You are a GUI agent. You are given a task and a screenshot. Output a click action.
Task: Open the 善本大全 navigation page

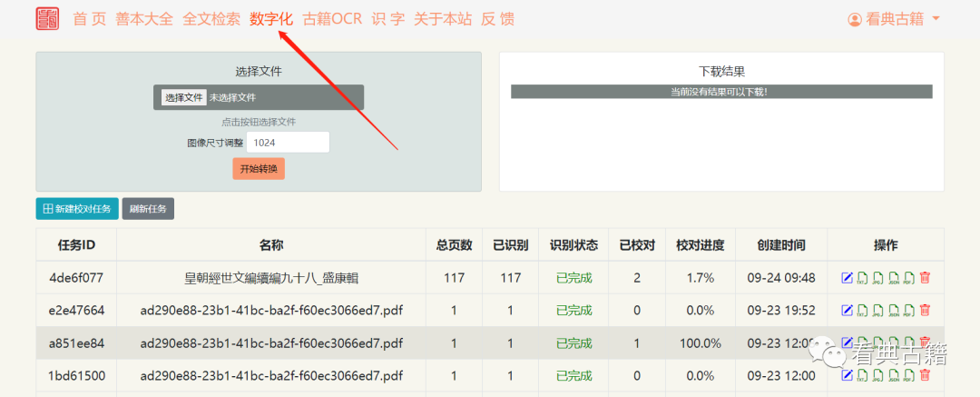144,19
